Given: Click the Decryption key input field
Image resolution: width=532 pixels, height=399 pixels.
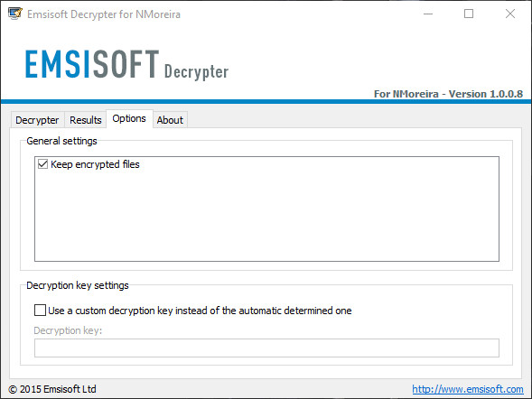Looking at the screenshot, I should click(x=266, y=348).
